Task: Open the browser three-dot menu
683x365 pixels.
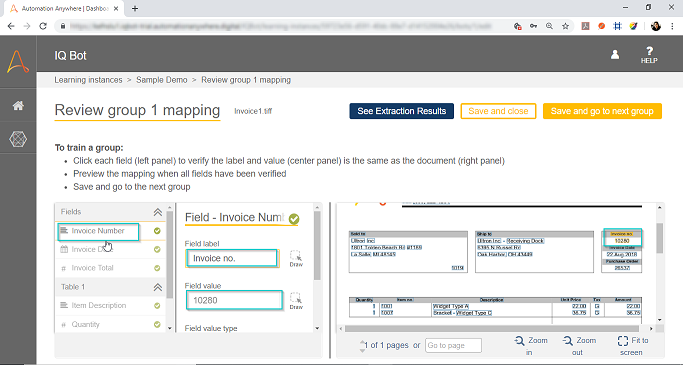Action: coord(672,26)
